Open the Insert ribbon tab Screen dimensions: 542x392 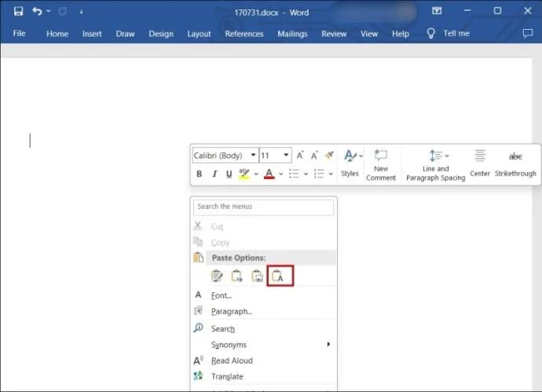tap(92, 34)
